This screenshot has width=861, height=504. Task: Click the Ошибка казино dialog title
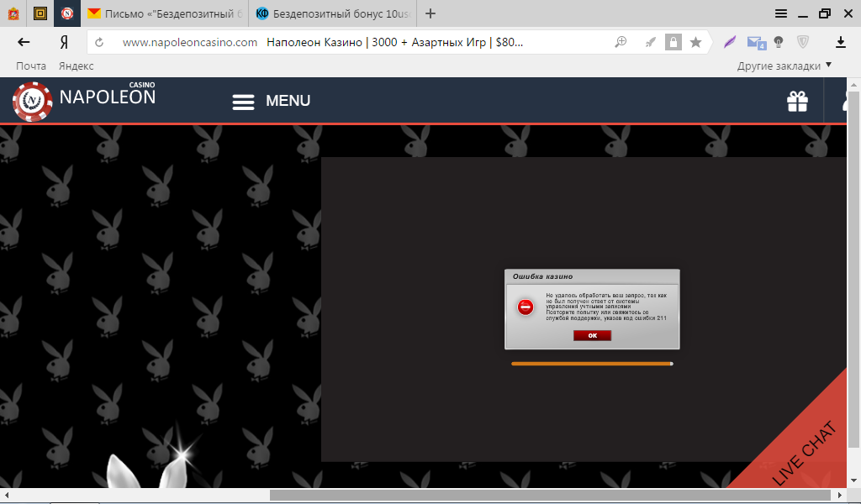[542, 276]
